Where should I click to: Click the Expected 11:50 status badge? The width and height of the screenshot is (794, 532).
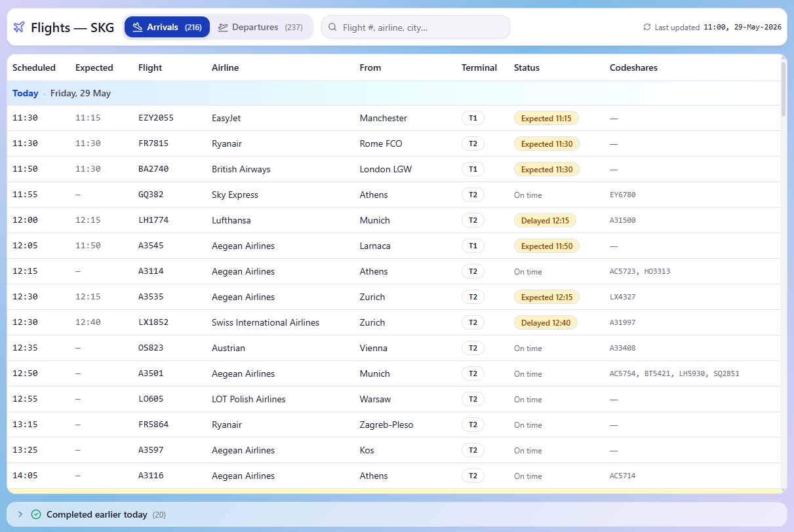point(547,246)
